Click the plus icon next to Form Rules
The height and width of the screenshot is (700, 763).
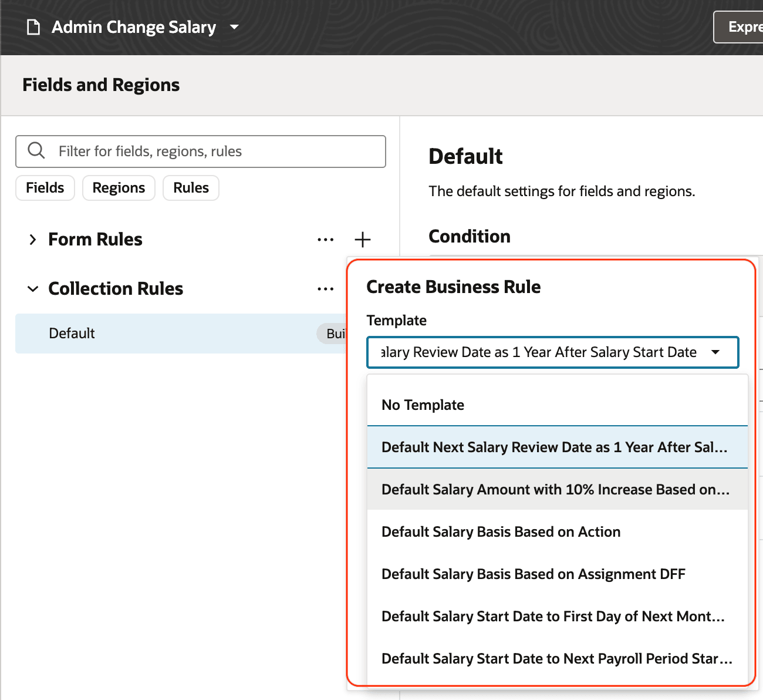tap(363, 240)
